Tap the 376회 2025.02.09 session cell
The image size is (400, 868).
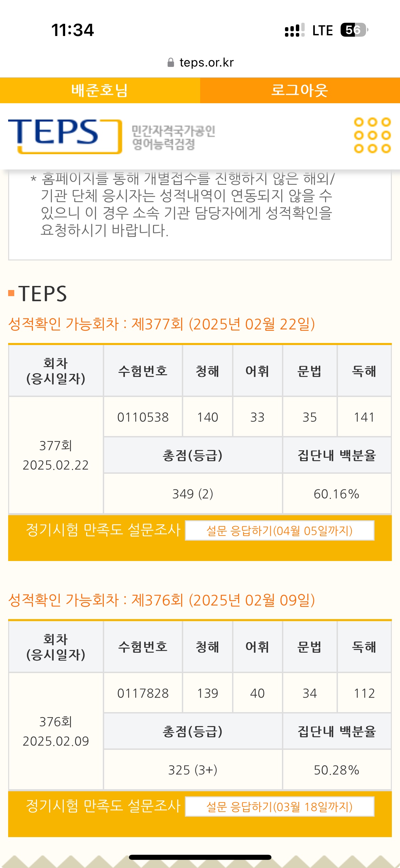56,731
